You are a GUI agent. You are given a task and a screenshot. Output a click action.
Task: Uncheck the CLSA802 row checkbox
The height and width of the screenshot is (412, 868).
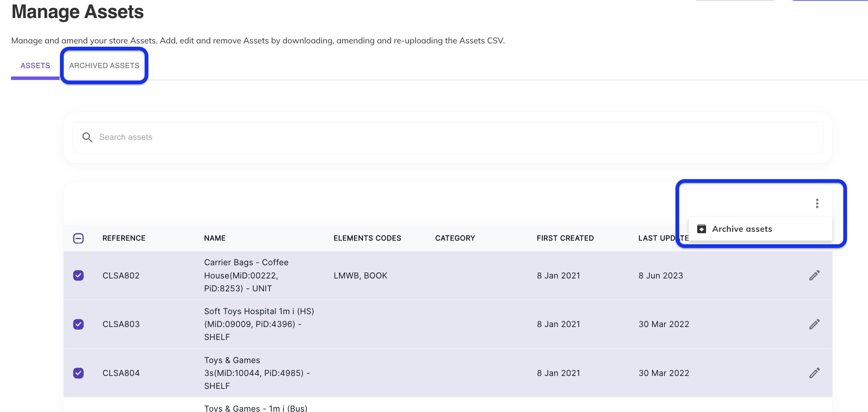[x=78, y=275]
